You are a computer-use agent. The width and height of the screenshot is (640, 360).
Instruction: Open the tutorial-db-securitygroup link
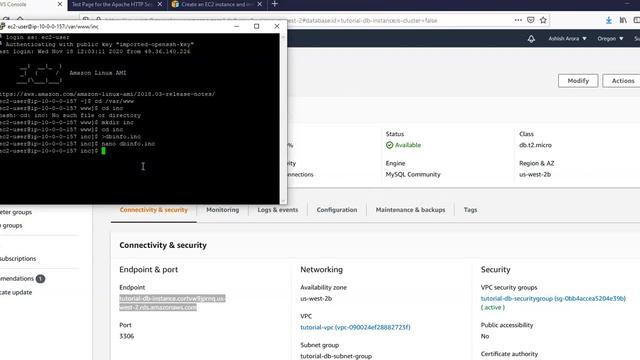click(553, 299)
